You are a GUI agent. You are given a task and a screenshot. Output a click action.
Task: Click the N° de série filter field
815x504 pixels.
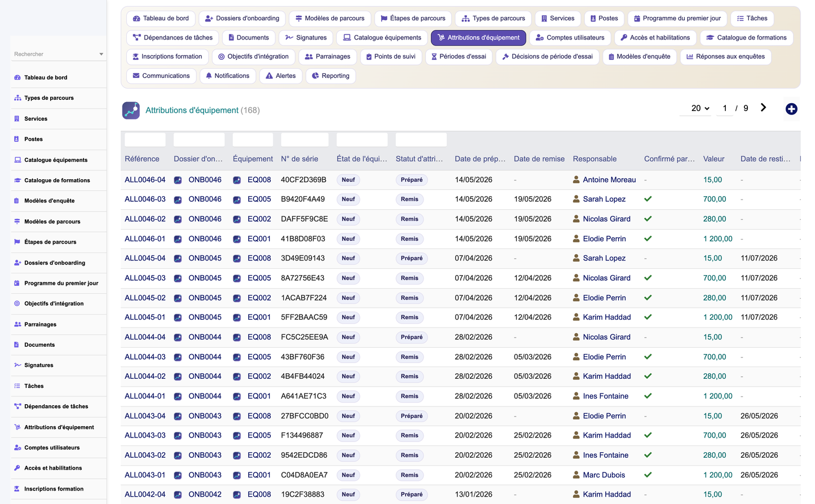pos(305,140)
